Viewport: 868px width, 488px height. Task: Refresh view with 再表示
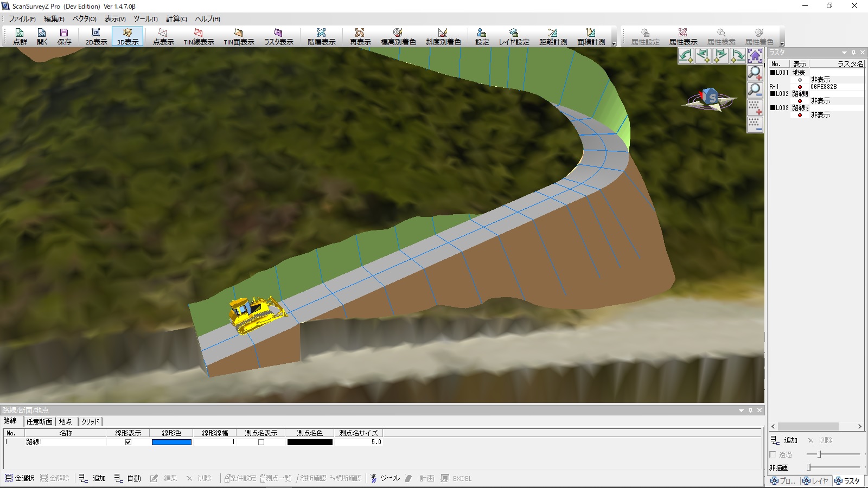(x=360, y=36)
